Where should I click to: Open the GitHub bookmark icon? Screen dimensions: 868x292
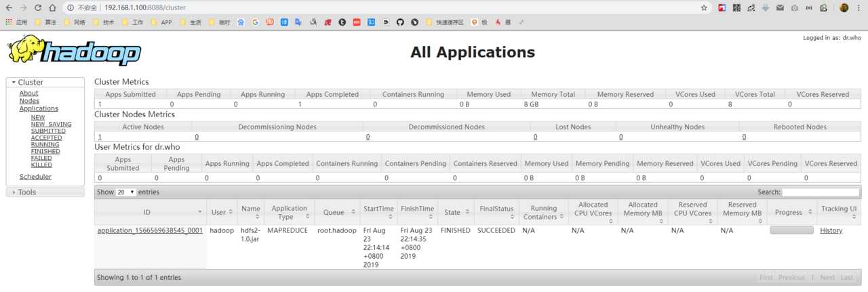point(400,22)
